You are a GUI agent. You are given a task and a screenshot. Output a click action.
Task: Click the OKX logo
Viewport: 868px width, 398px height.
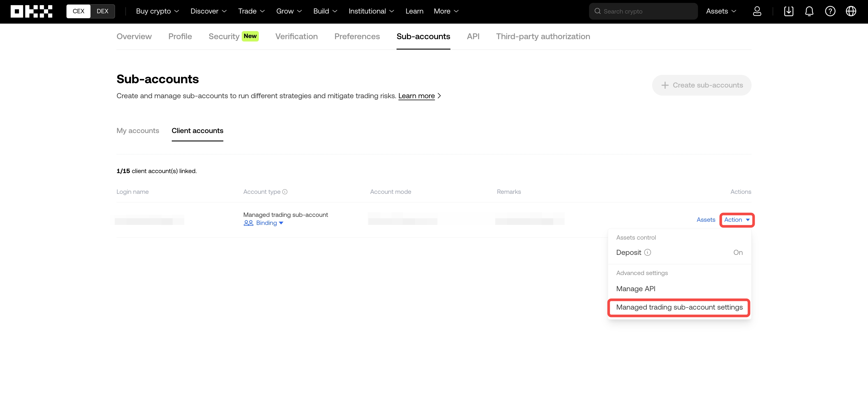(x=31, y=11)
